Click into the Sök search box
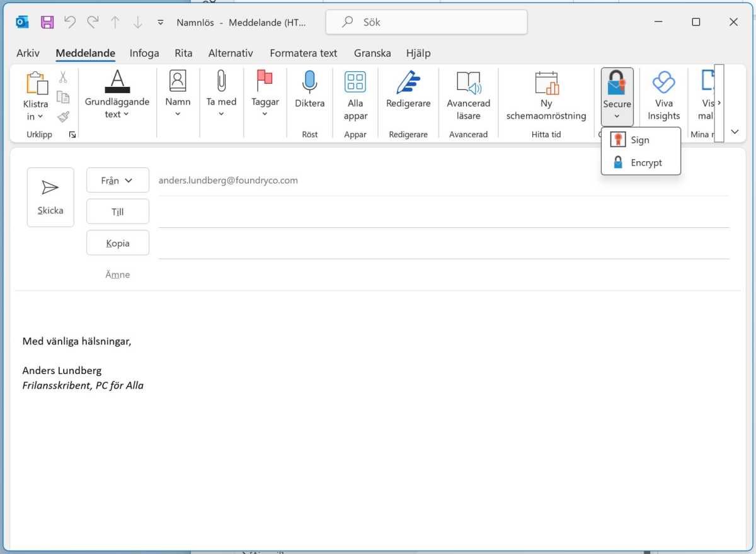This screenshot has width=756, height=554. pyautogui.click(x=427, y=22)
